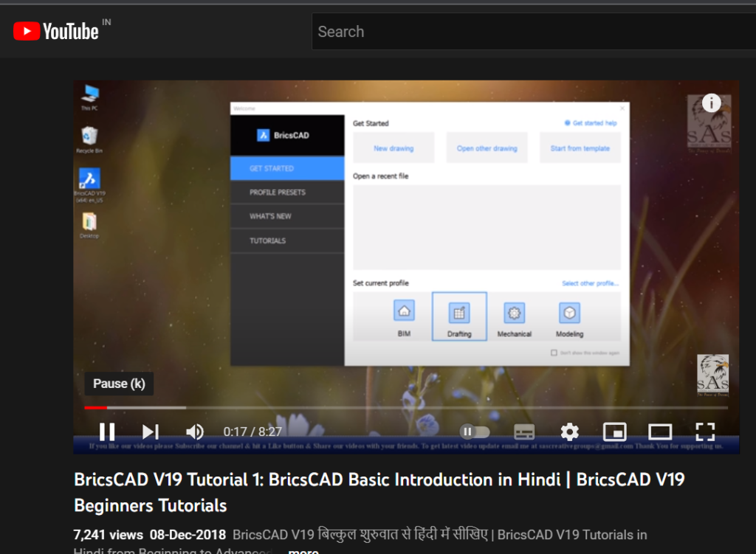Open the Select other profile options

click(x=591, y=283)
